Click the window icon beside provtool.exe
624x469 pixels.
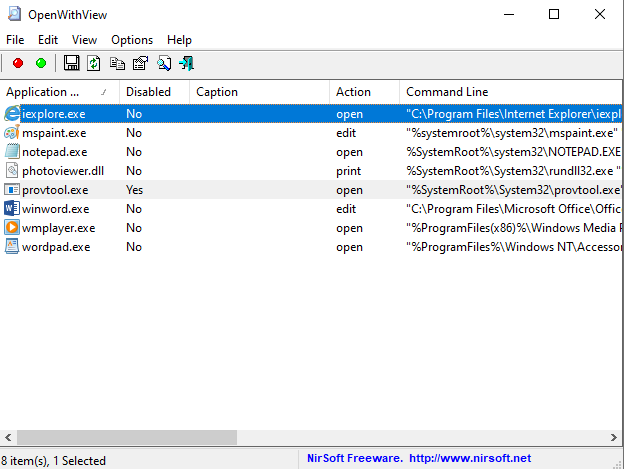pyautogui.click(x=12, y=190)
